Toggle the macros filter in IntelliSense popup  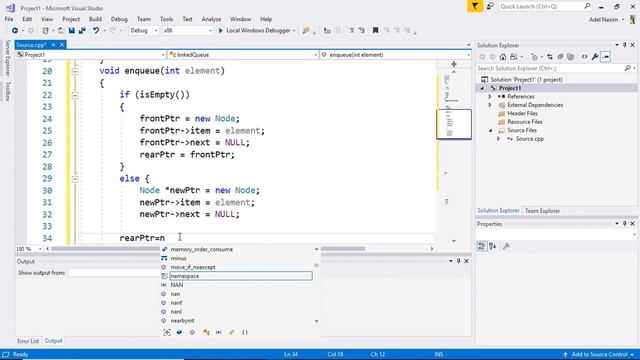click(219, 332)
